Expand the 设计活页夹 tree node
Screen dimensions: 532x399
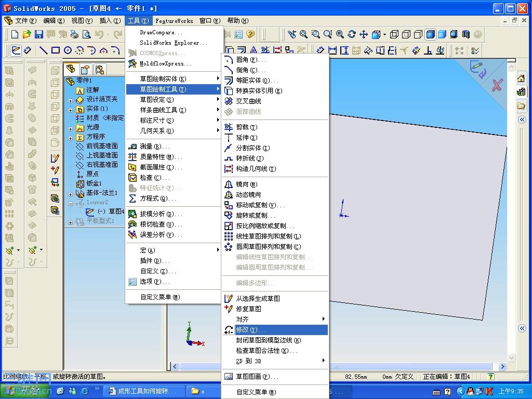point(70,100)
